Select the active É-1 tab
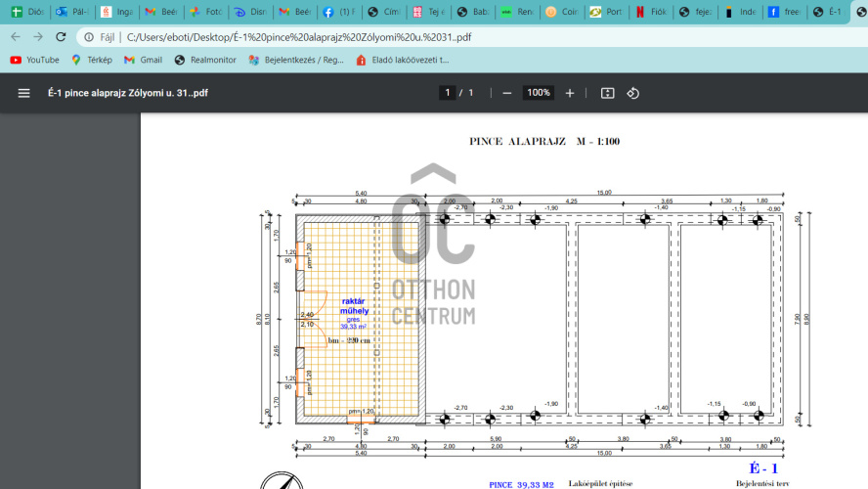This screenshot has height=489, width=868. click(829, 12)
